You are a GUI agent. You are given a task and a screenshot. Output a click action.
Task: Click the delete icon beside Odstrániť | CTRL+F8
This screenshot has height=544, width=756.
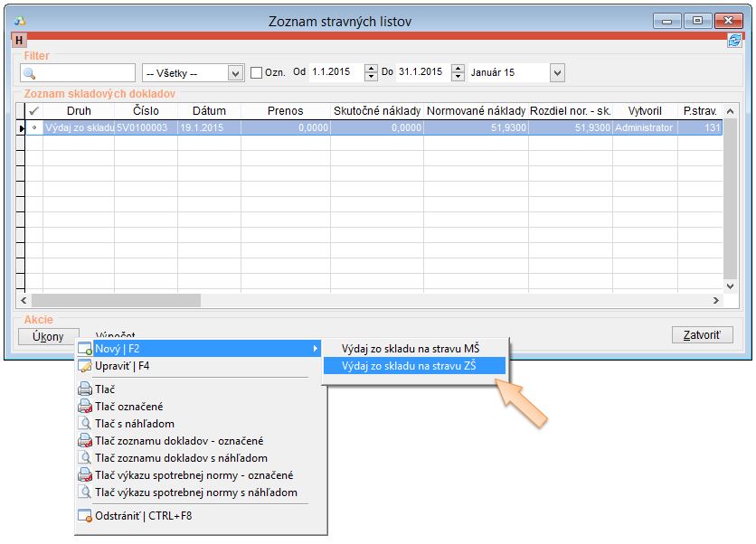pyautogui.click(x=85, y=517)
